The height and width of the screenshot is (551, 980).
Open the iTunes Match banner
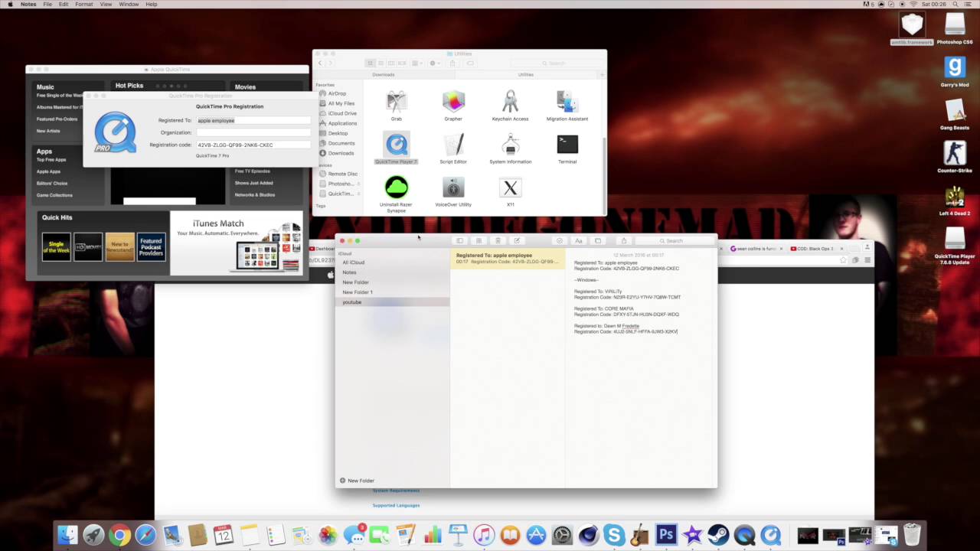(236, 243)
